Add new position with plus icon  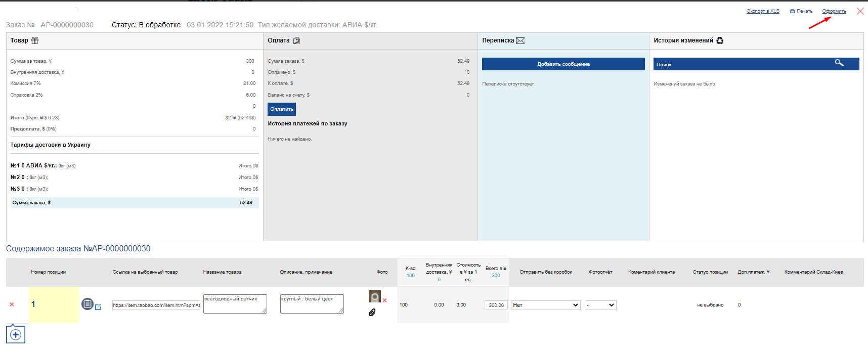tap(16, 334)
